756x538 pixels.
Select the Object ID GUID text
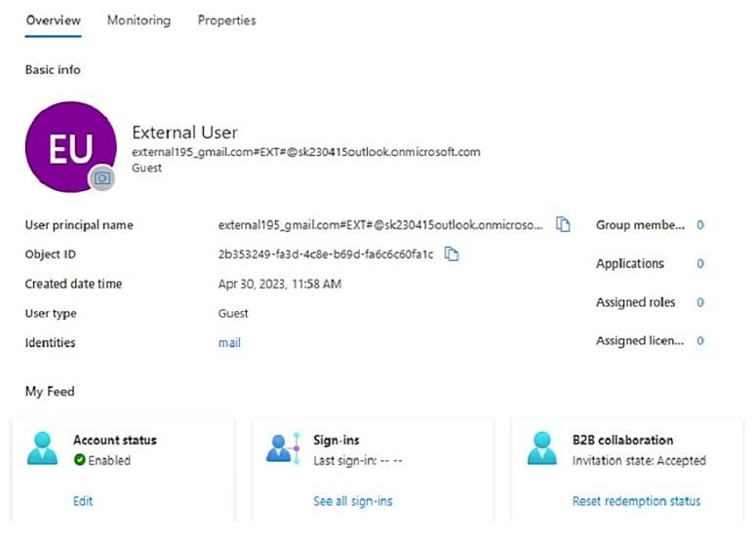[325, 254]
